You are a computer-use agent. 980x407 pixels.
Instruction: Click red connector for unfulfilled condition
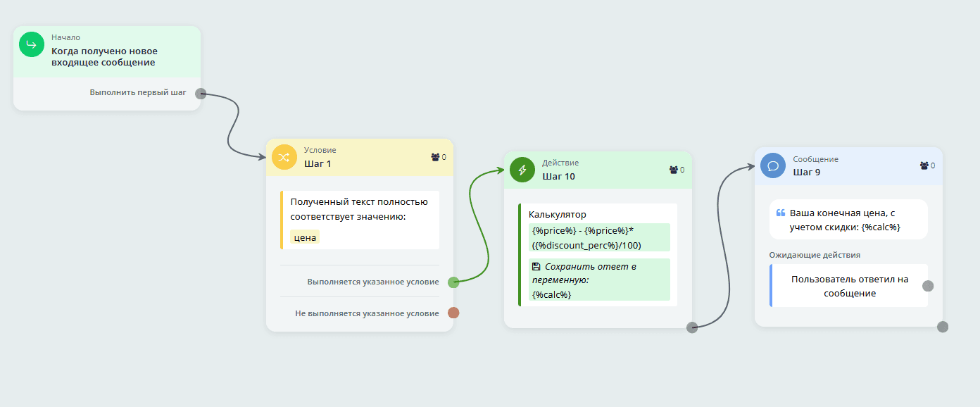(x=453, y=313)
